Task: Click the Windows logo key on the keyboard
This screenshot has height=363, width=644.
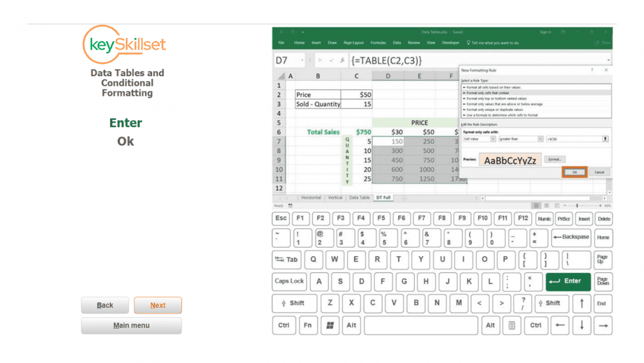Action: tap(329, 325)
